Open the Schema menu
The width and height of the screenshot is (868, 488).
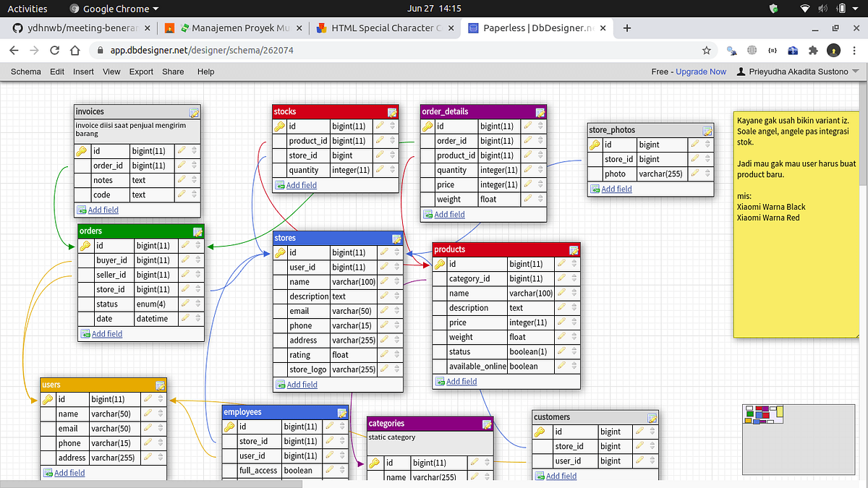pos(25,72)
